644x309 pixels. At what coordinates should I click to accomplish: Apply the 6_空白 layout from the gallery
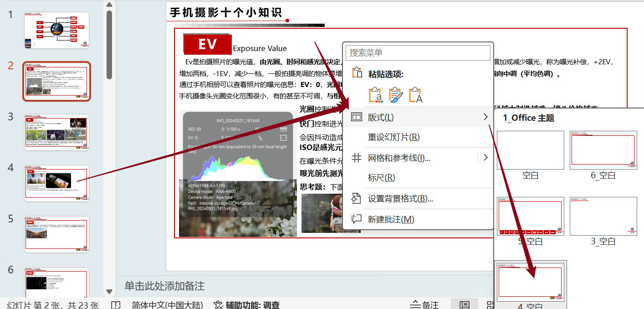click(x=603, y=150)
